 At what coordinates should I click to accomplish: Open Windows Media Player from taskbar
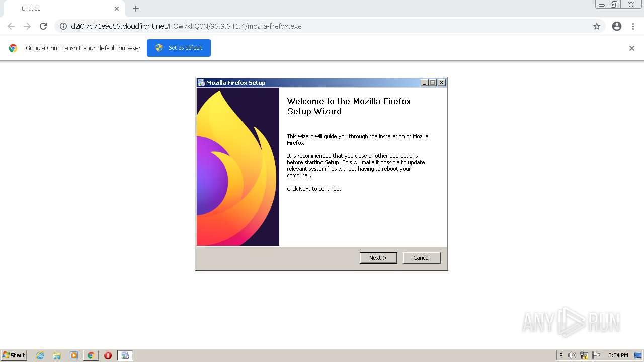[74, 355]
